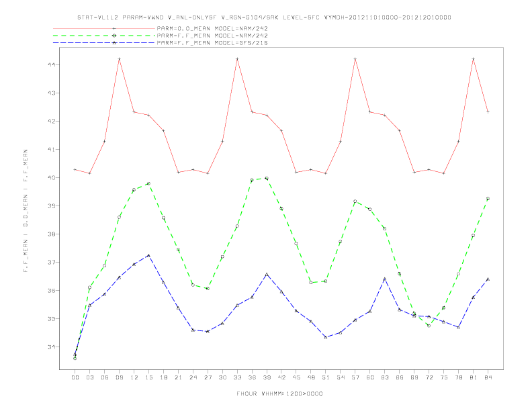Click the circle marker on the green legend line
The width and height of the screenshot is (532, 411).
[x=114, y=36]
